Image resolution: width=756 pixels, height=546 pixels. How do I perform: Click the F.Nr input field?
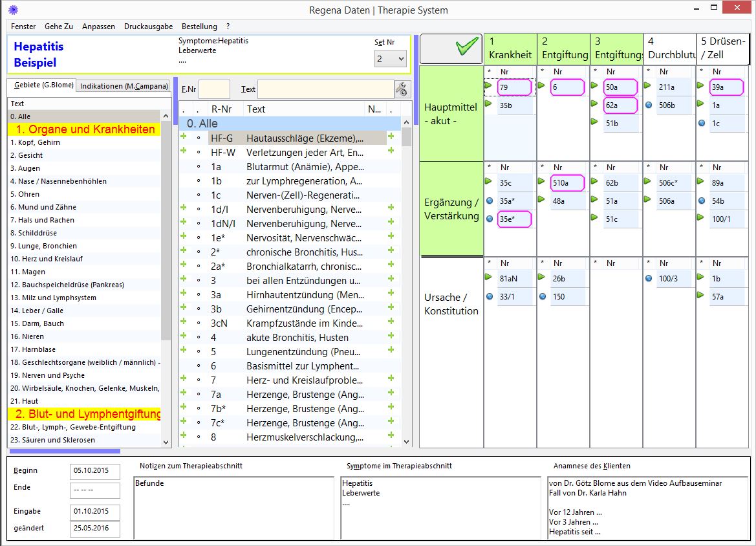214,89
